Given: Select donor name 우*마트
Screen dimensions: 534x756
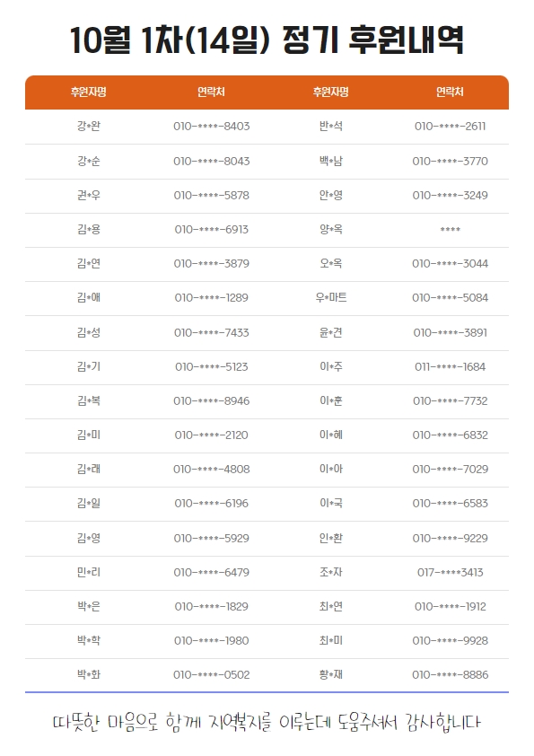Looking at the screenshot, I should [x=331, y=297].
